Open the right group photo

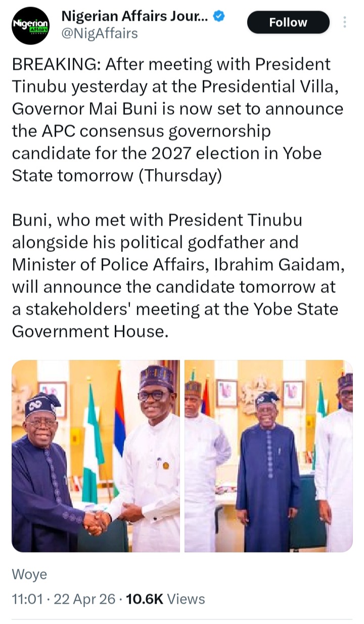pos(268,455)
